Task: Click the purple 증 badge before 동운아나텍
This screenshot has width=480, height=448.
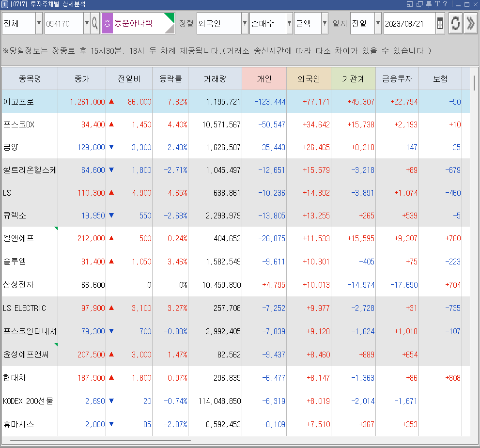Action: (107, 23)
